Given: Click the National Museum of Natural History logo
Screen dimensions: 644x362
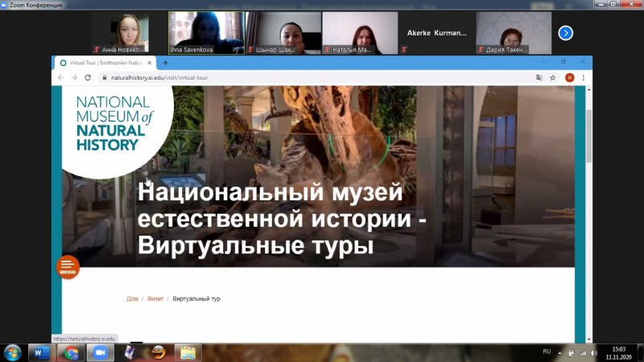Looking at the screenshot, I should click(113, 123).
